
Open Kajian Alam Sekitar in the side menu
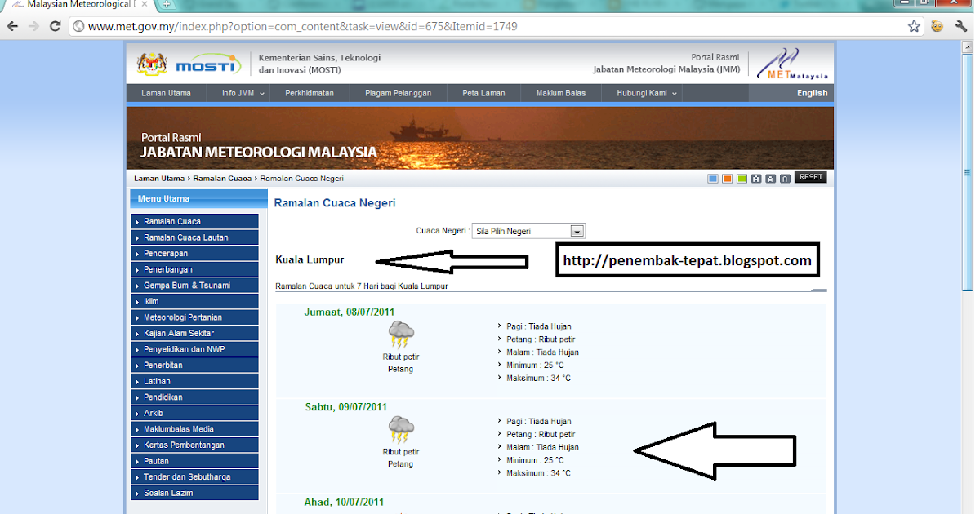point(194,333)
